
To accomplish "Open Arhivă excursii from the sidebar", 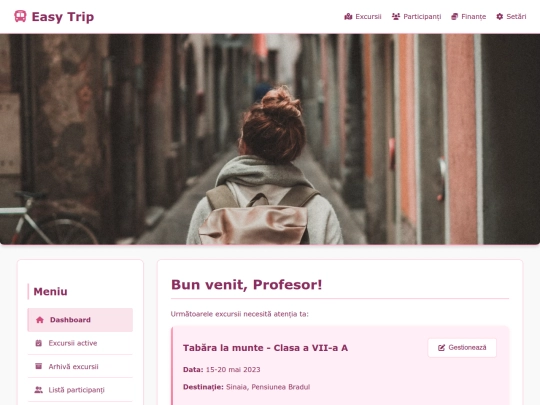I will (80, 366).
